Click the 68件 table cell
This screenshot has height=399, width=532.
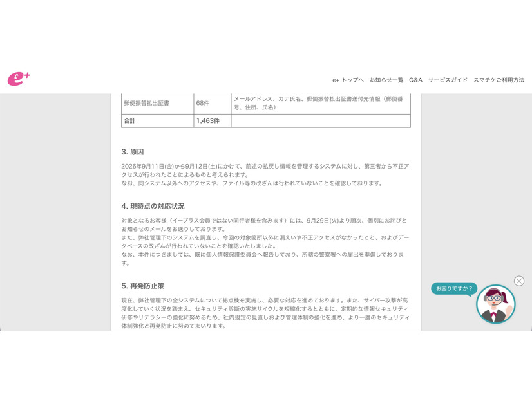[x=213, y=103]
